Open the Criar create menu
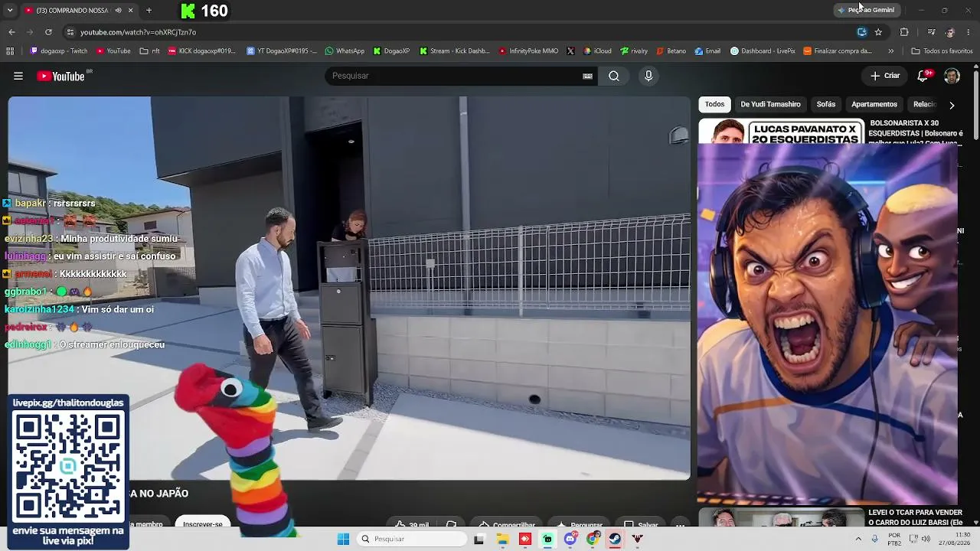 [x=885, y=76]
